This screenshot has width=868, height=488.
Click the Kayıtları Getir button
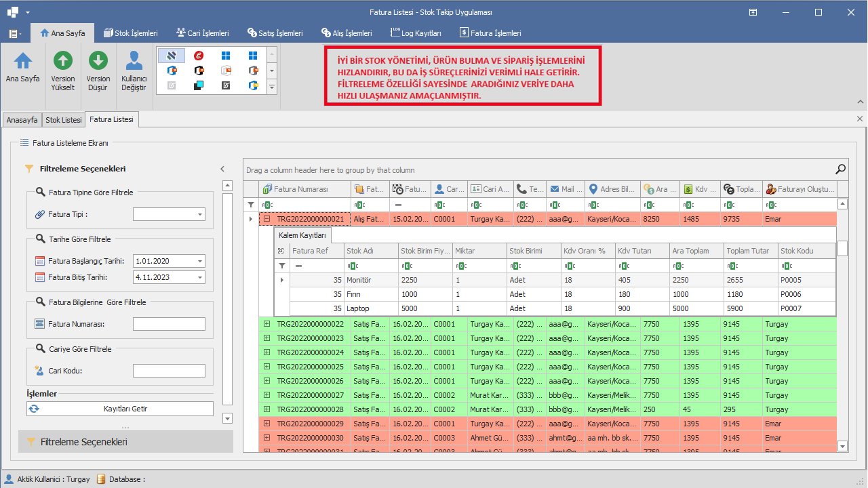pyautogui.click(x=120, y=409)
